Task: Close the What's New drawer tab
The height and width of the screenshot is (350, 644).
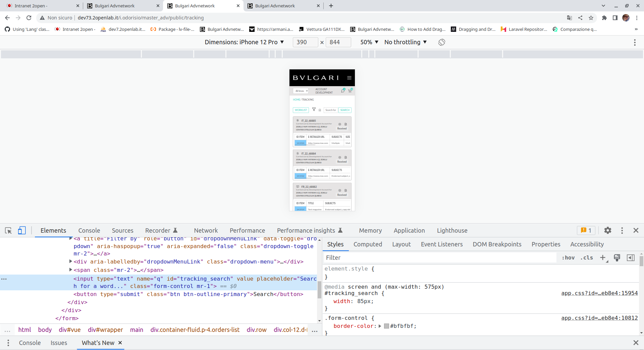Action: pos(120,343)
